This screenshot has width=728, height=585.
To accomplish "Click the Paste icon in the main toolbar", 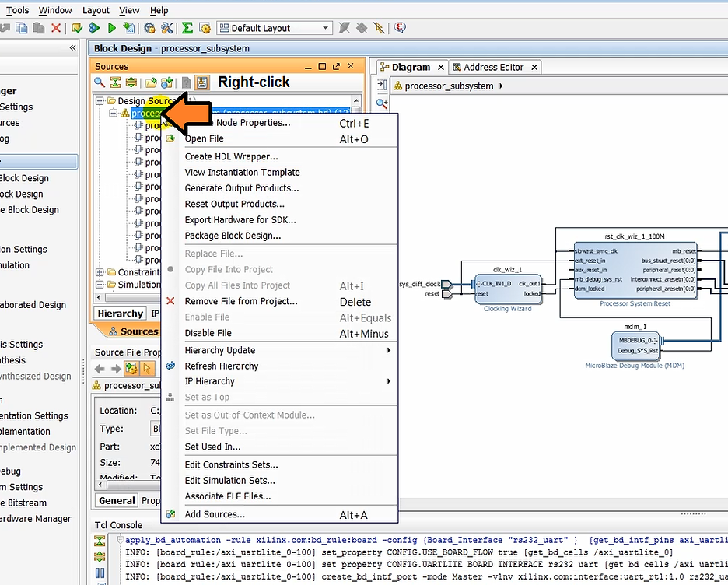I will click(40, 28).
